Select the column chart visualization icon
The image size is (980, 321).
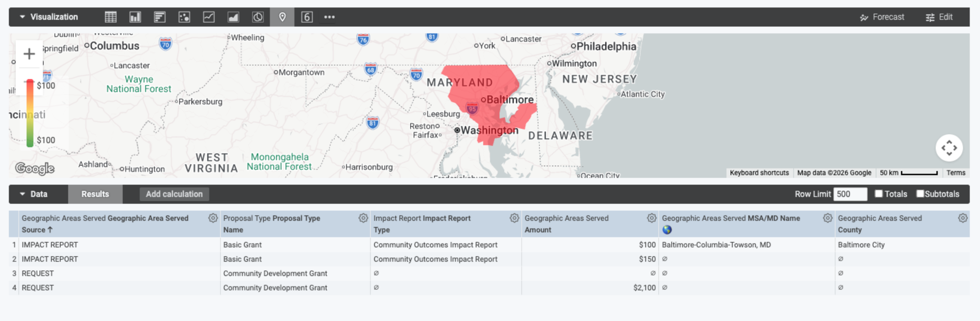[135, 17]
